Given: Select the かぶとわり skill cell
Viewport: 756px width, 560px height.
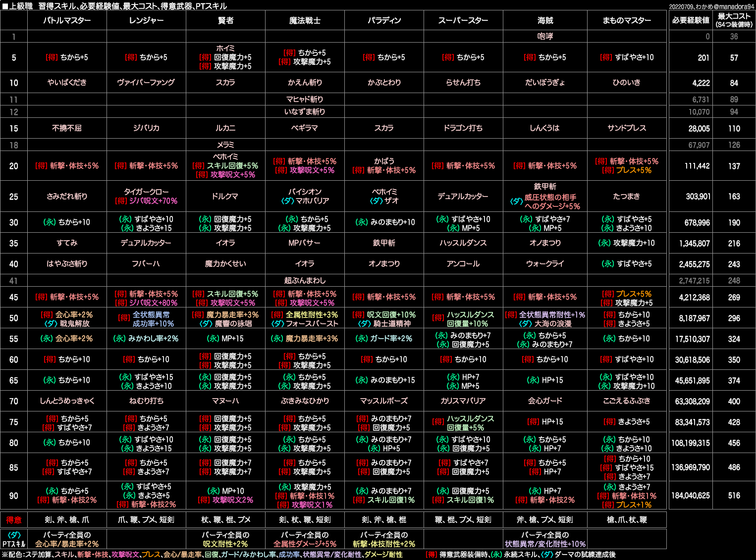Looking at the screenshot, I should [384, 83].
